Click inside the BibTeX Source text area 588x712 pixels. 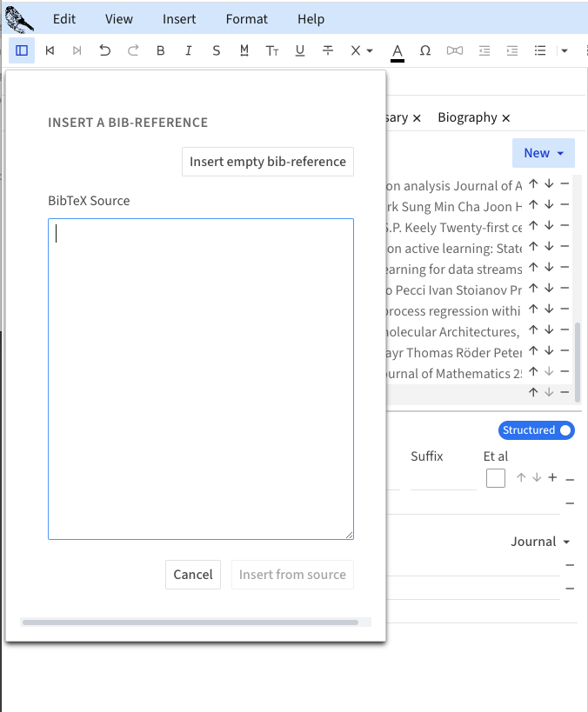point(201,378)
